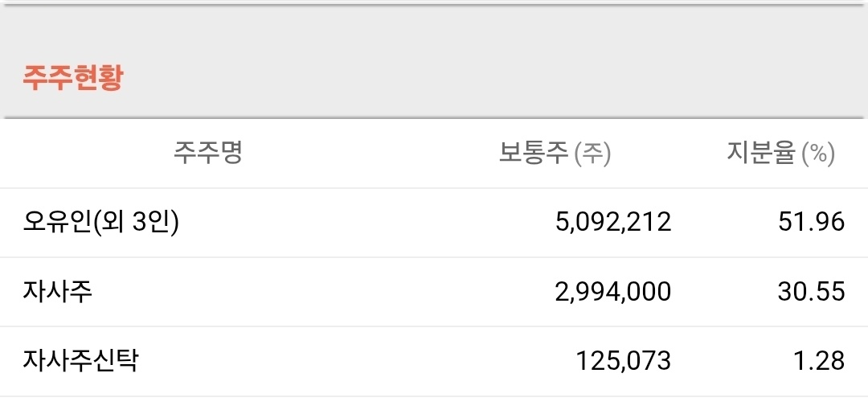
Task: Click the 5,092,212 share count
Action: coord(612,222)
